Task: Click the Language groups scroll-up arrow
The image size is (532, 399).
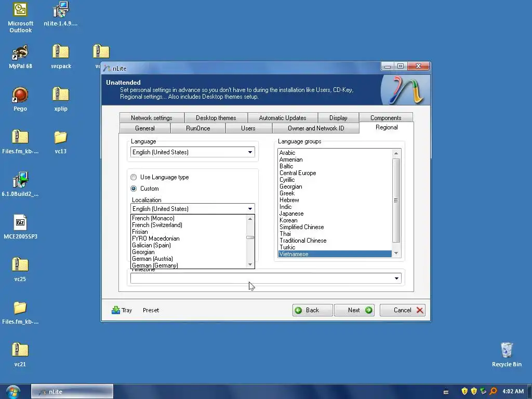Action: click(x=396, y=153)
